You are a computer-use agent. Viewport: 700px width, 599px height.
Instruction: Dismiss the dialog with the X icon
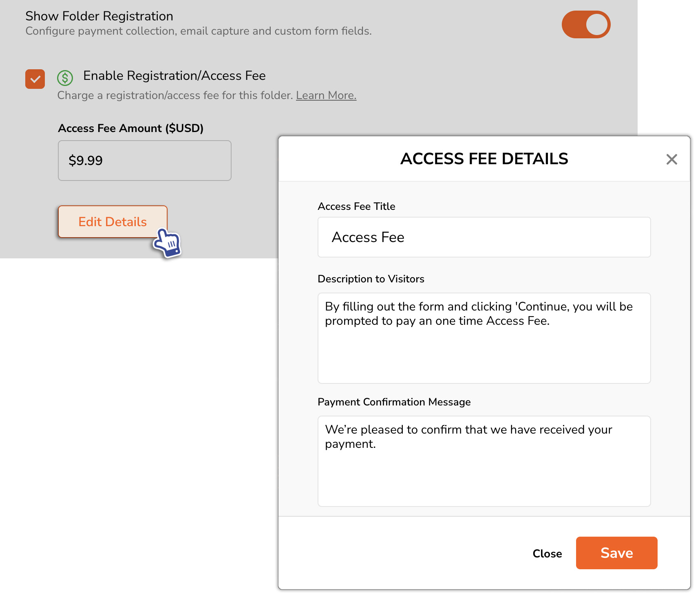point(671,159)
